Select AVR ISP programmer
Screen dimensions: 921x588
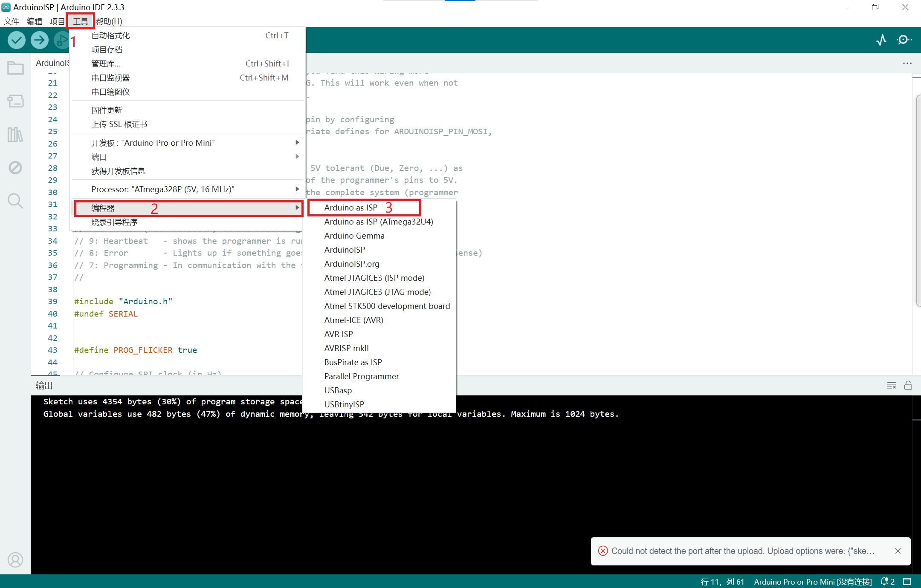tap(379, 334)
